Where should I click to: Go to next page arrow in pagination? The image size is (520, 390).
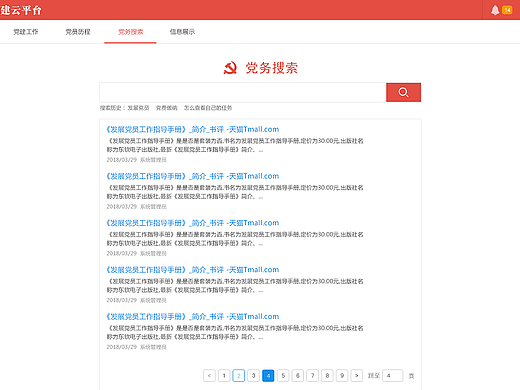click(x=357, y=376)
